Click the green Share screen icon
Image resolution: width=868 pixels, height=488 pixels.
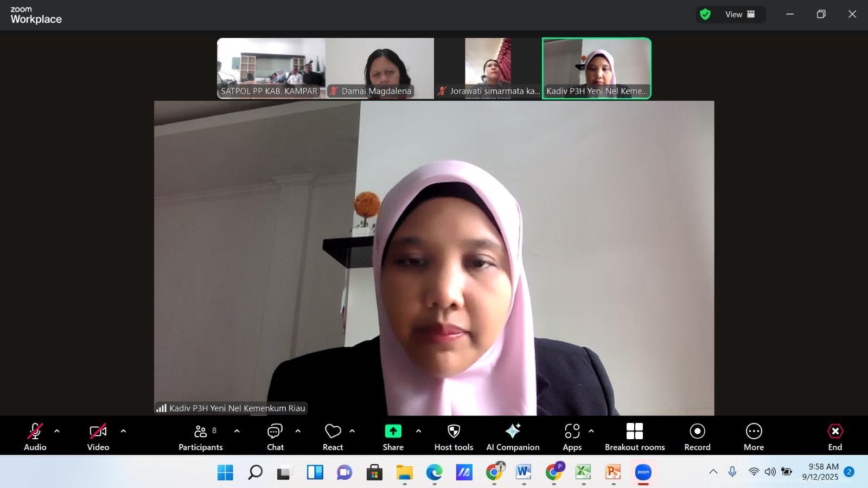pyautogui.click(x=393, y=432)
